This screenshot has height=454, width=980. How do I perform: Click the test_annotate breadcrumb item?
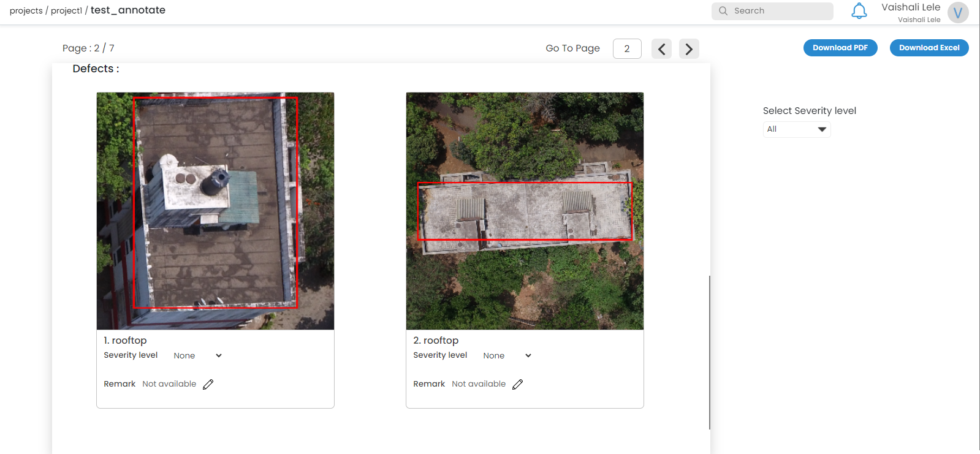pos(128,10)
